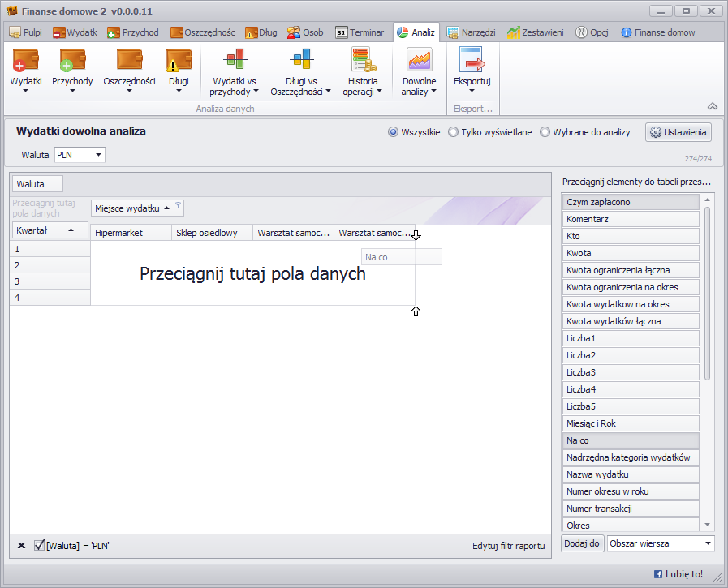This screenshot has width=728, height=588.
Task: Click the Przychody wallet icon
Action: tap(72, 61)
